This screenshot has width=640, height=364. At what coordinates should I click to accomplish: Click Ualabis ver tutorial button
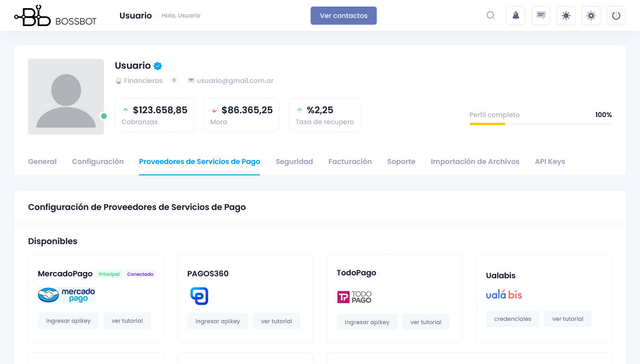click(568, 319)
